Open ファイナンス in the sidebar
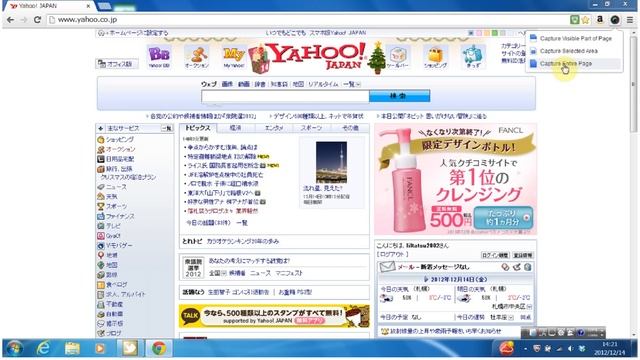This screenshot has height=360, width=640. (120, 216)
